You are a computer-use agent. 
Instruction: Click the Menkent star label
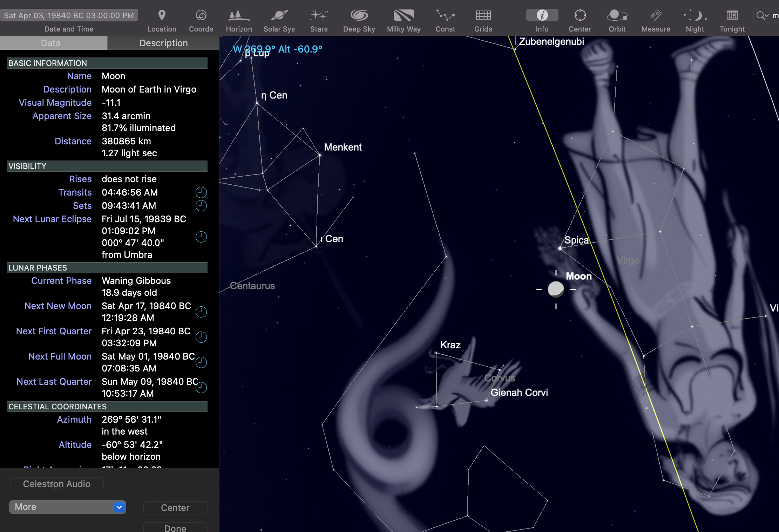pos(343,147)
